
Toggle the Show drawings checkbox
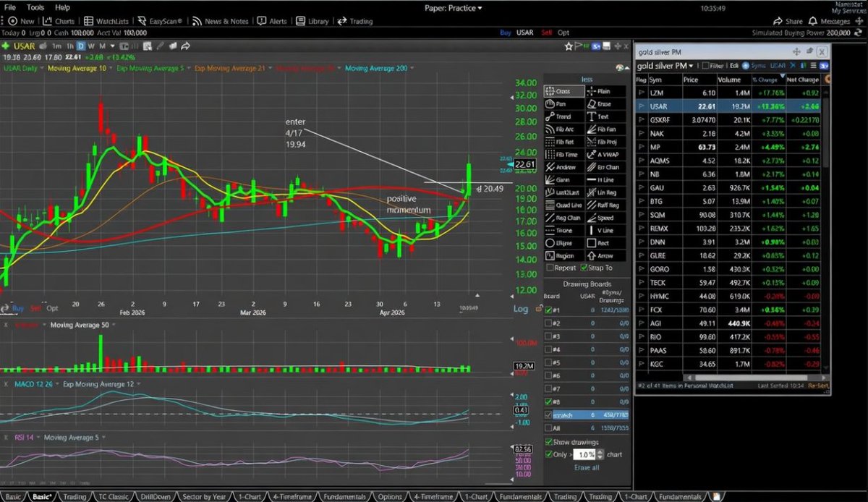click(x=548, y=442)
